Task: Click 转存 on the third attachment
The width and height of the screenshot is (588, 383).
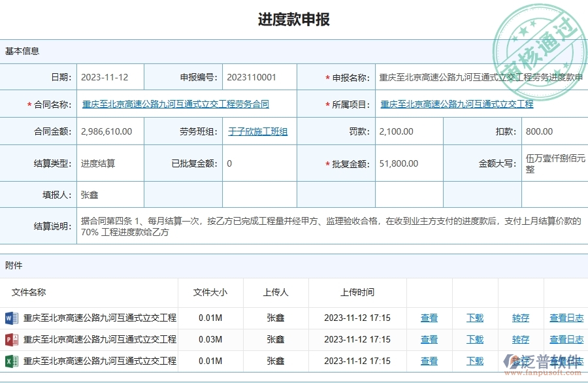Action: (x=520, y=361)
